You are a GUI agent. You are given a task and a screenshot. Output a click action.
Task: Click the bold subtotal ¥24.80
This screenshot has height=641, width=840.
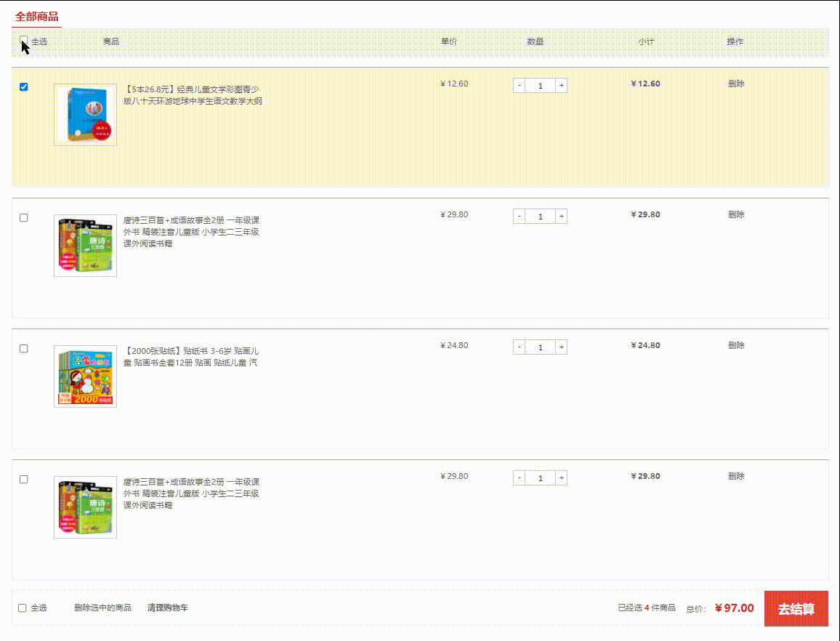(x=645, y=345)
